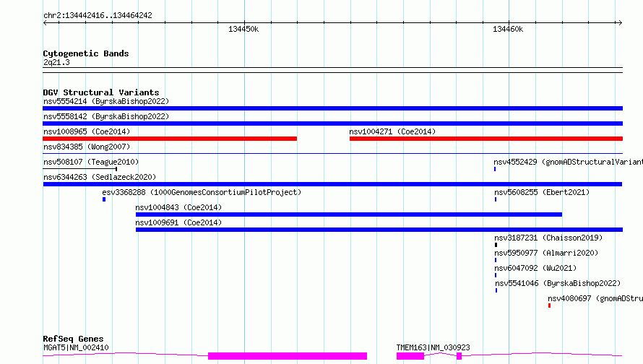Select the nsv6344263 blue variant bar
The width and height of the screenshot is (643, 364).
pyautogui.click(x=332, y=184)
